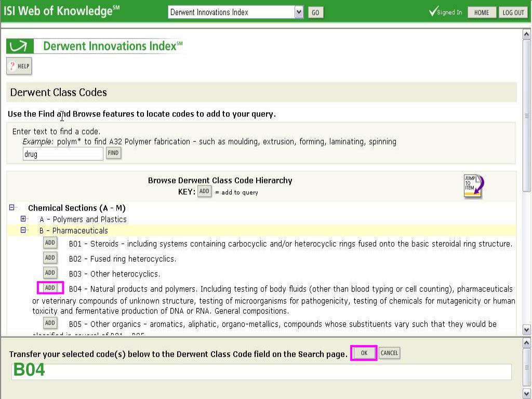
Task: Collapse the Chemical Sections (A - M) node
Action: point(12,207)
